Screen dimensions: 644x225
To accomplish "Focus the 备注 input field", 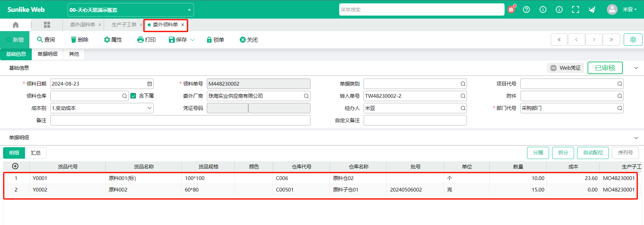I will click(x=180, y=120).
